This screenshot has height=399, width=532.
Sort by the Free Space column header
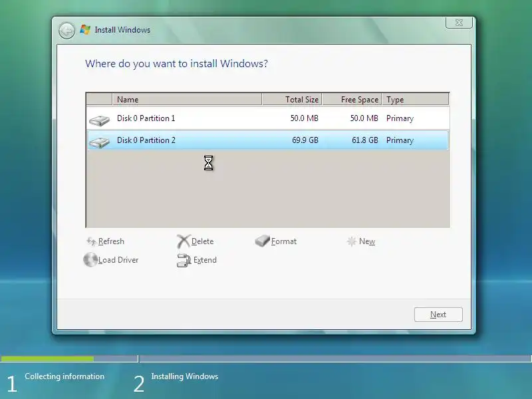click(352, 99)
